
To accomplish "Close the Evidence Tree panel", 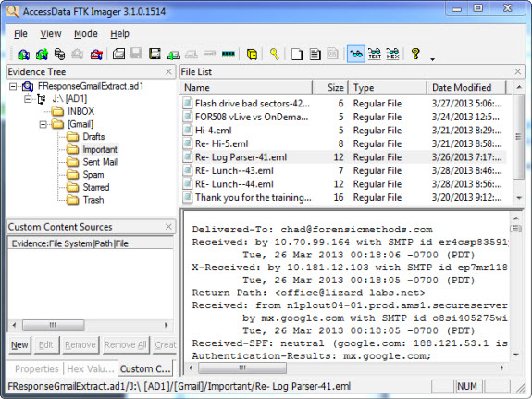I will coord(168,71).
